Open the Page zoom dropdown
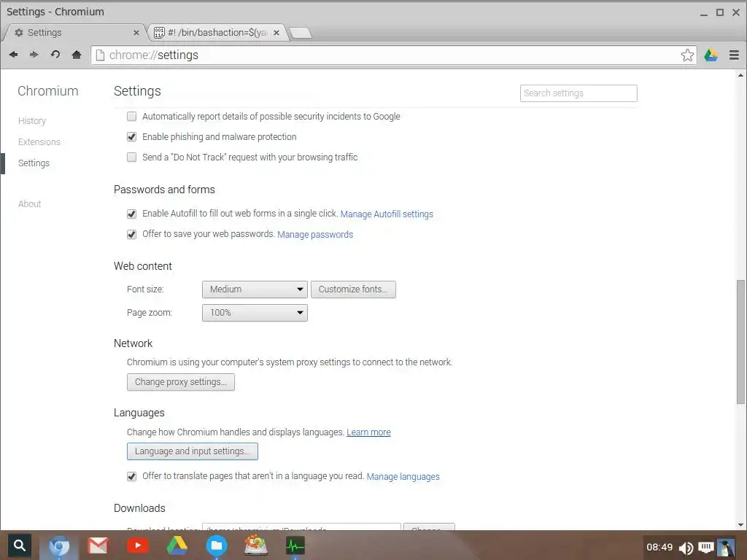The width and height of the screenshot is (747, 560). [x=255, y=313]
